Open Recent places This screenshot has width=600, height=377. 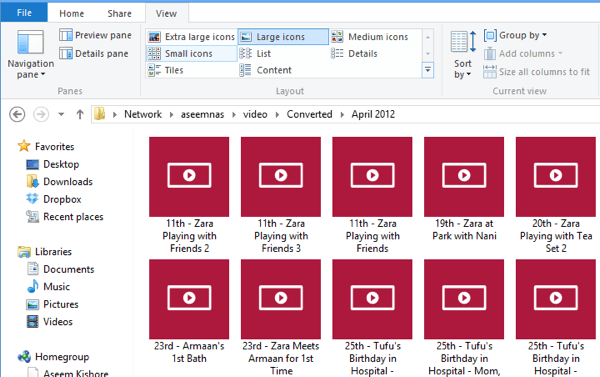[65, 217]
